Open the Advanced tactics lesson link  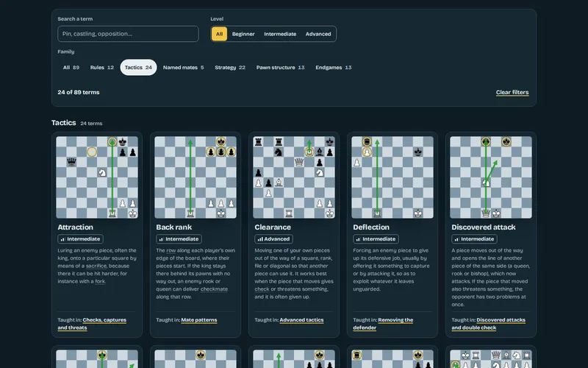(301, 320)
